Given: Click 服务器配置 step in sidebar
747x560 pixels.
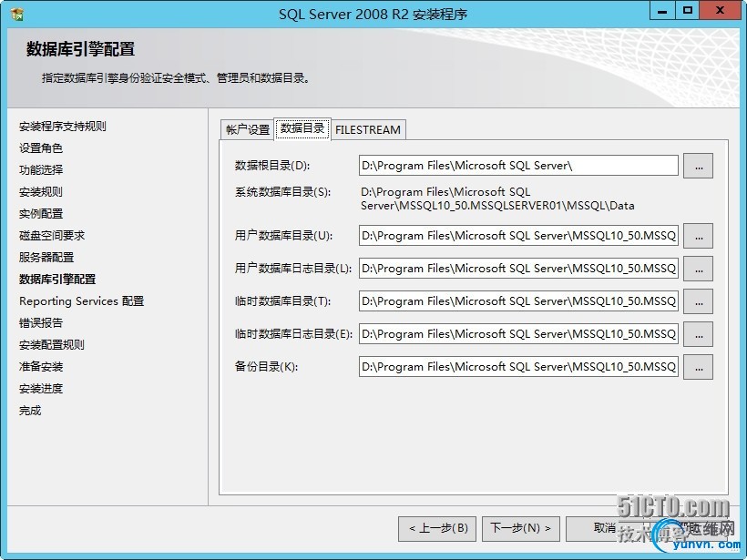Looking at the screenshot, I should (x=46, y=258).
